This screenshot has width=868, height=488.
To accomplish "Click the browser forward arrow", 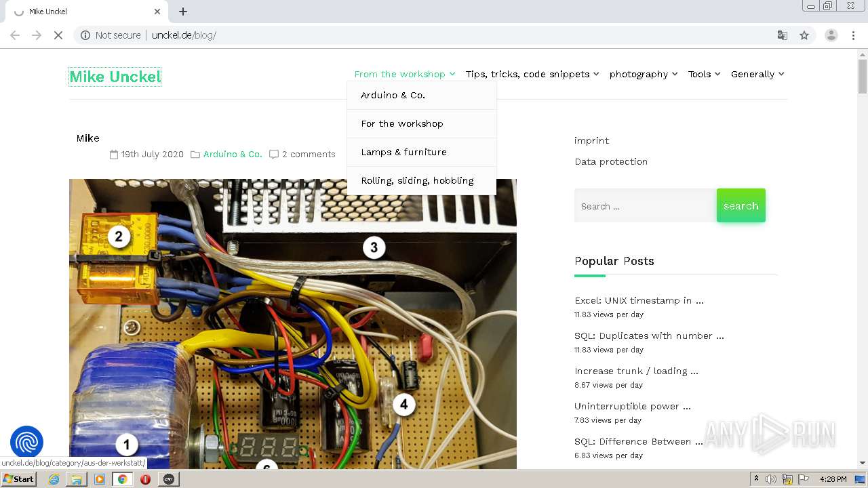I will pos(37,35).
